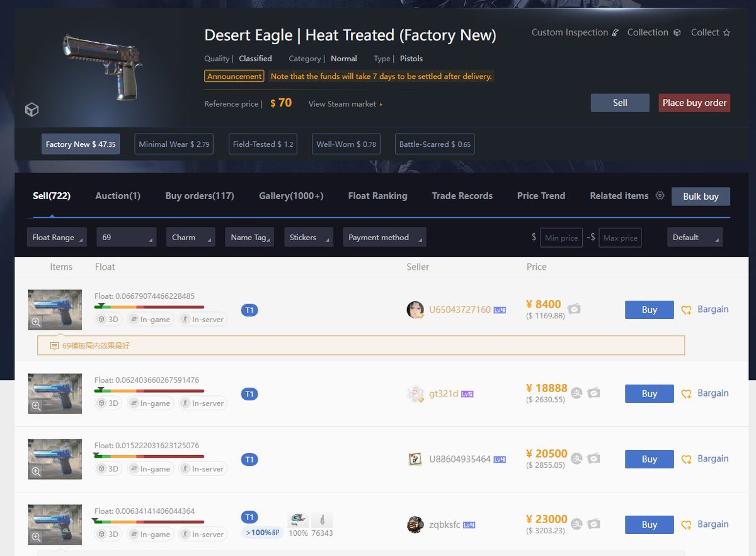Select Field-Tested $ 1.2 option
The width and height of the screenshot is (756, 556).
[263, 144]
